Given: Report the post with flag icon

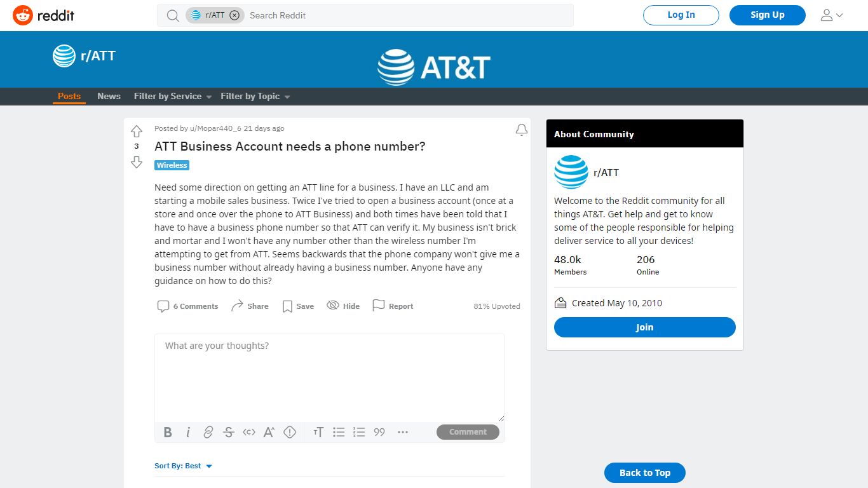Looking at the screenshot, I should 393,306.
